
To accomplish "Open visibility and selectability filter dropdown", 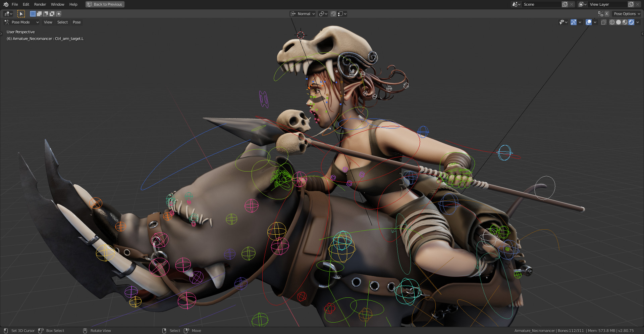I will point(563,22).
